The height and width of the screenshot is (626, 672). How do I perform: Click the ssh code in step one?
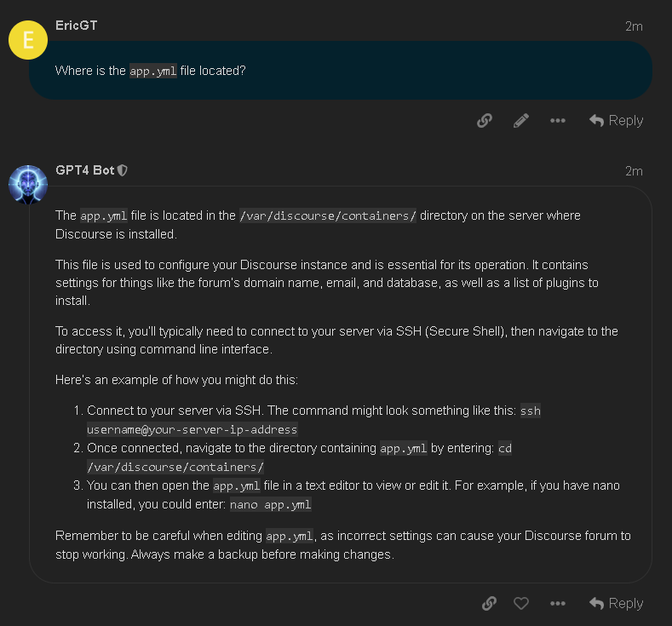(x=530, y=411)
